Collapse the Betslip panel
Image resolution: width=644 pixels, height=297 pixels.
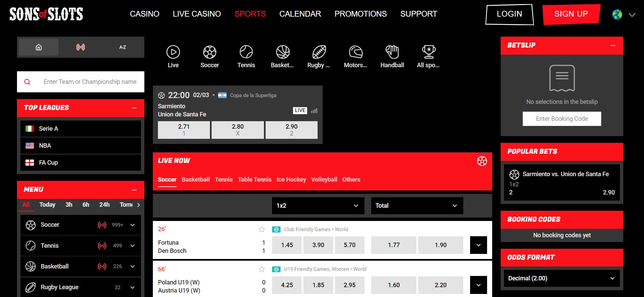click(613, 45)
